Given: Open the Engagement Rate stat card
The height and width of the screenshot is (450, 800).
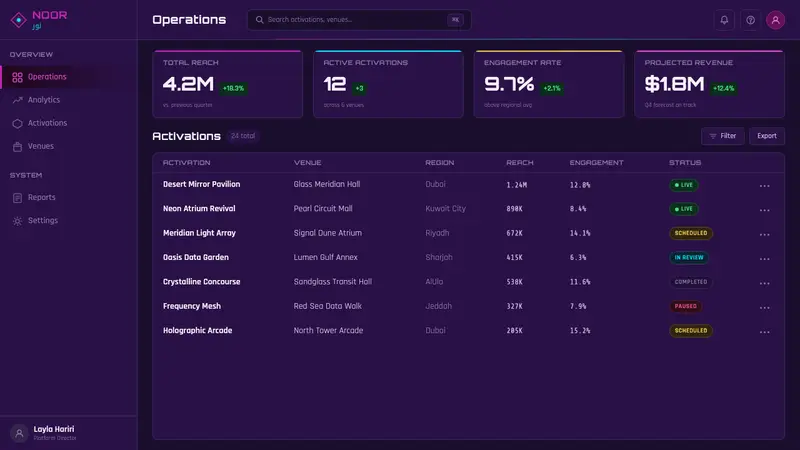Looking at the screenshot, I should [549, 84].
